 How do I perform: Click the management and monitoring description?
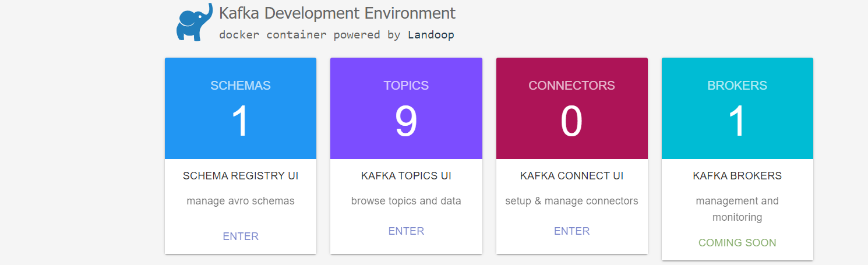737,209
